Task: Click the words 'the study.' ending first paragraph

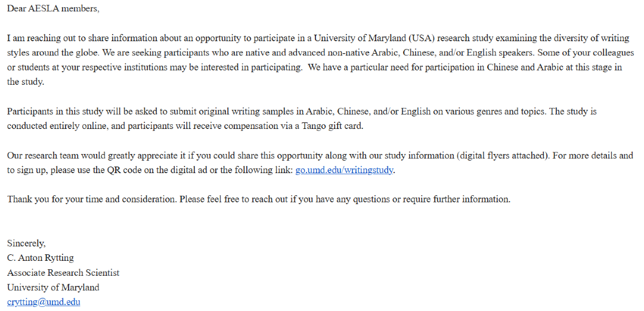Action: pyautogui.click(x=26, y=82)
